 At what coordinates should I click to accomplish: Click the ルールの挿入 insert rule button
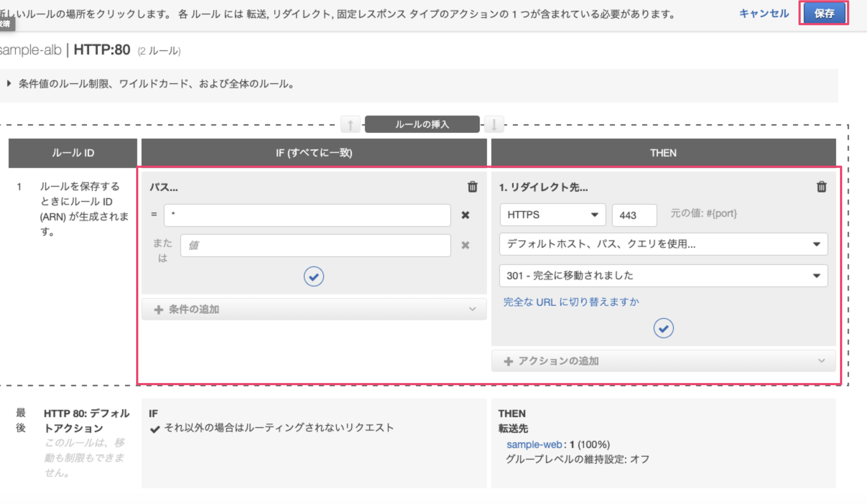point(422,125)
